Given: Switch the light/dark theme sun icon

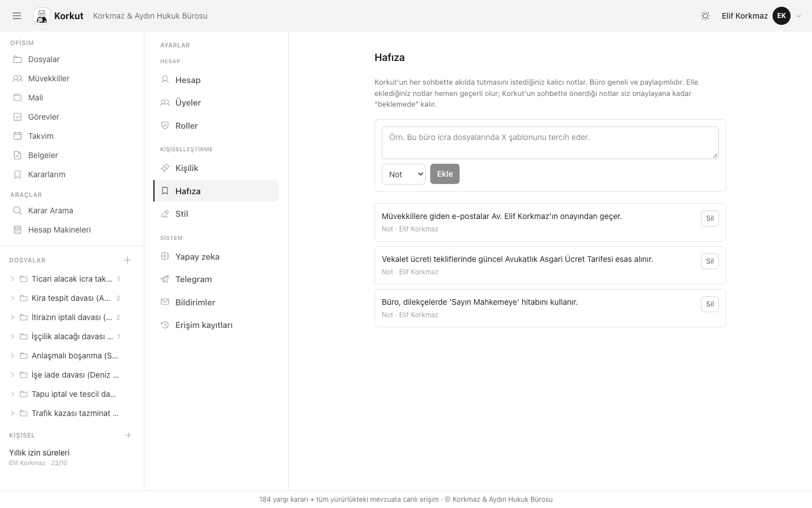Looking at the screenshot, I should click(x=705, y=16).
